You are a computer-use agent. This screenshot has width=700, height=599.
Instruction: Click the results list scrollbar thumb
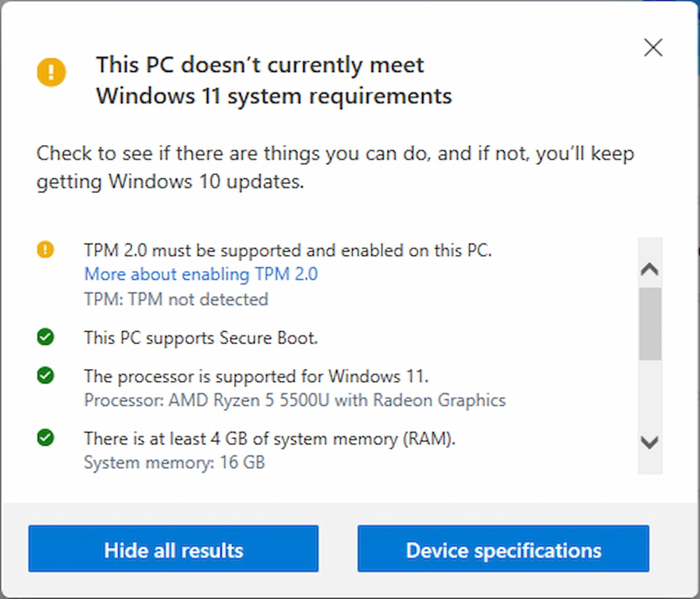click(x=650, y=323)
